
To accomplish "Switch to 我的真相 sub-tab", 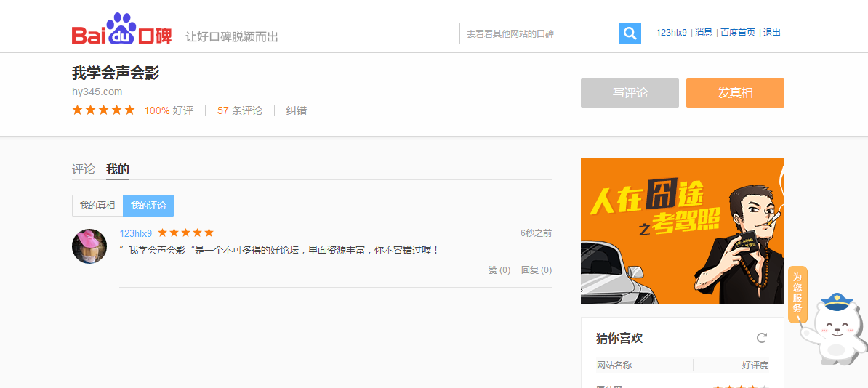I will coord(97,206).
